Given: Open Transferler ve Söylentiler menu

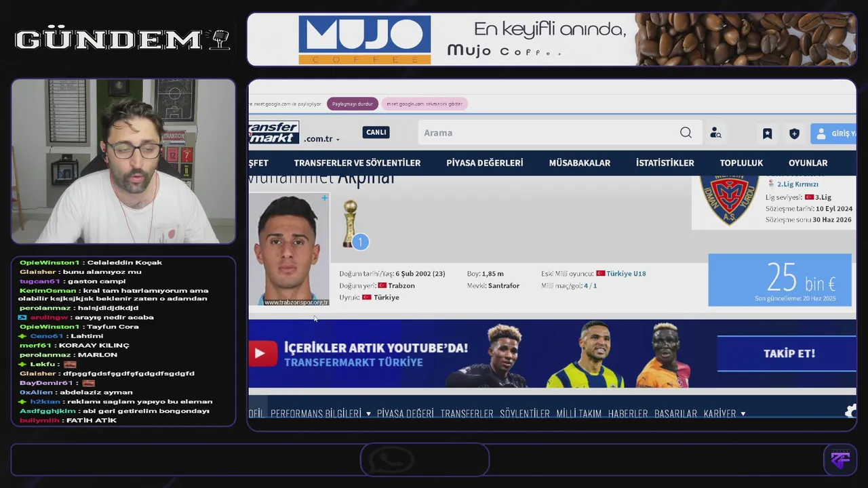Looking at the screenshot, I should 357,163.
